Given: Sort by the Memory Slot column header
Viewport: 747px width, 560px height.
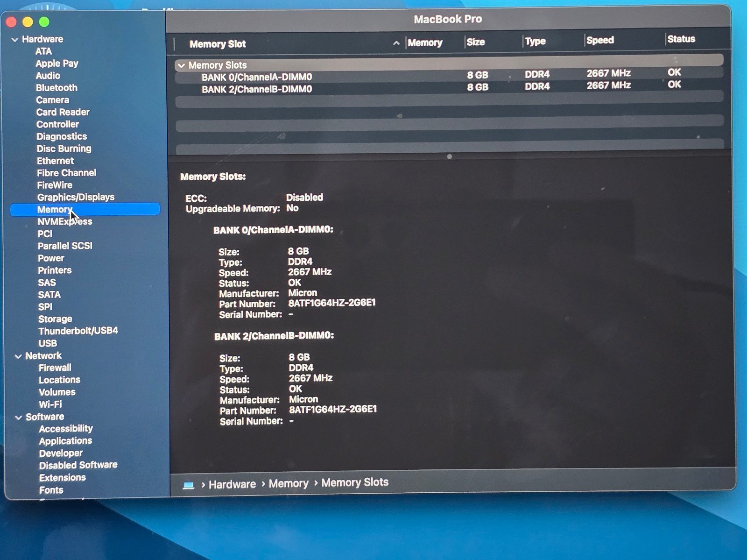Looking at the screenshot, I should tap(218, 44).
